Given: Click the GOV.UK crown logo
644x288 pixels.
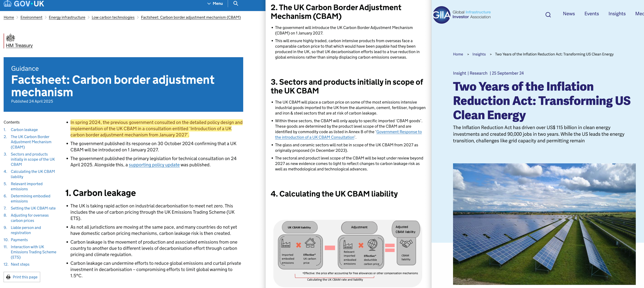Looking at the screenshot, I should click(x=7, y=4).
